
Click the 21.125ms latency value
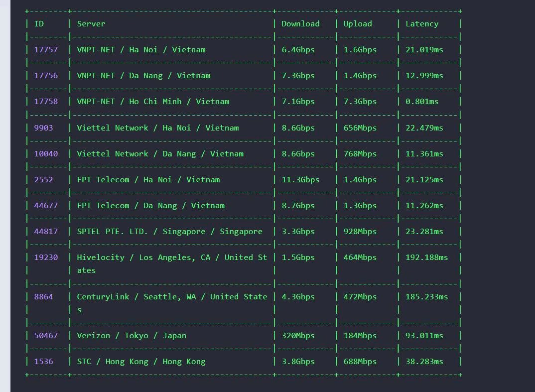click(x=424, y=180)
